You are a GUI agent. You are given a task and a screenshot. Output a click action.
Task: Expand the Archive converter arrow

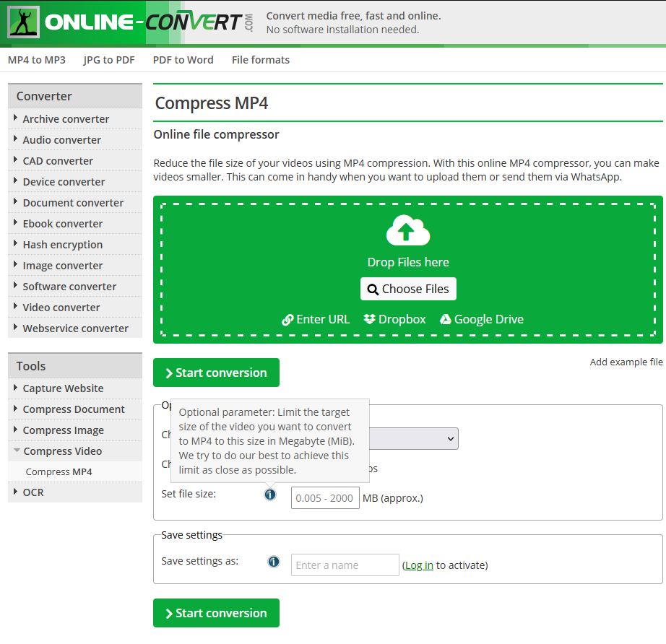point(15,118)
